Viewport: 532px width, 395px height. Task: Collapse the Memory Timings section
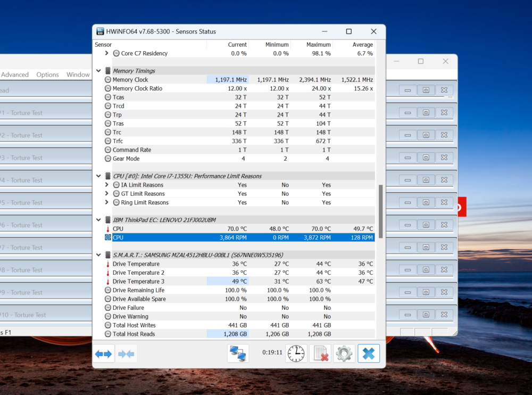pos(98,70)
